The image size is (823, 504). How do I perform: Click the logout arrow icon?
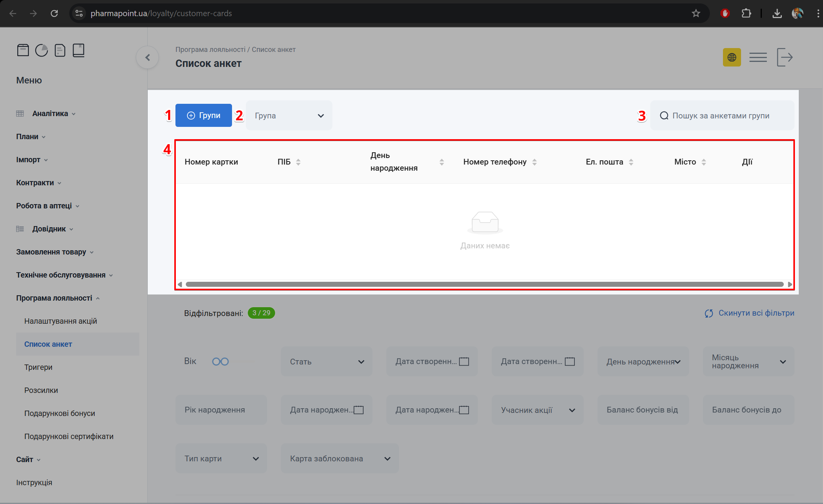tap(785, 58)
